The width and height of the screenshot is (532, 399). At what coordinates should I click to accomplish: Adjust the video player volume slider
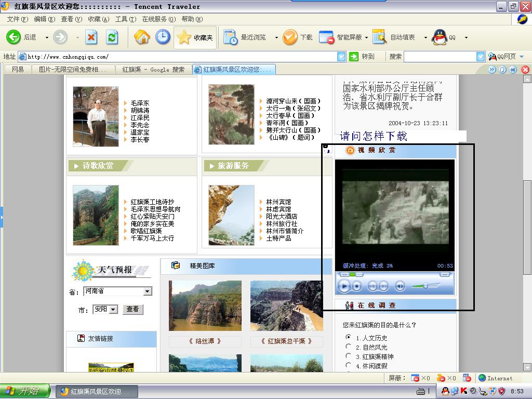coord(425,285)
